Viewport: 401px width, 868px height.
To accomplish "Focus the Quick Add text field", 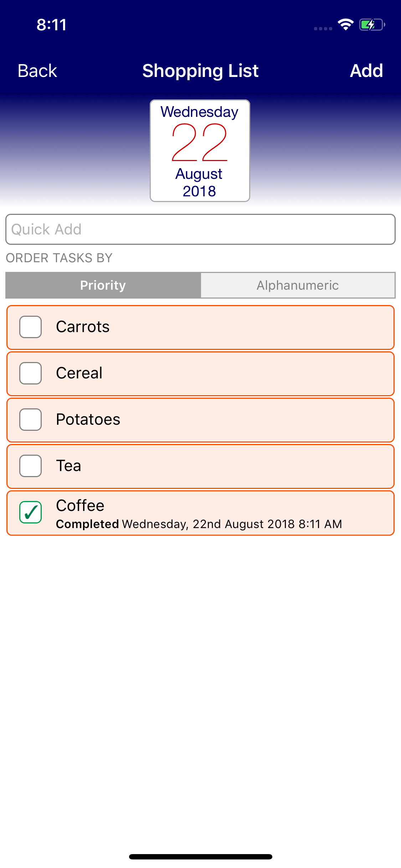I will click(x=200, y=229).
